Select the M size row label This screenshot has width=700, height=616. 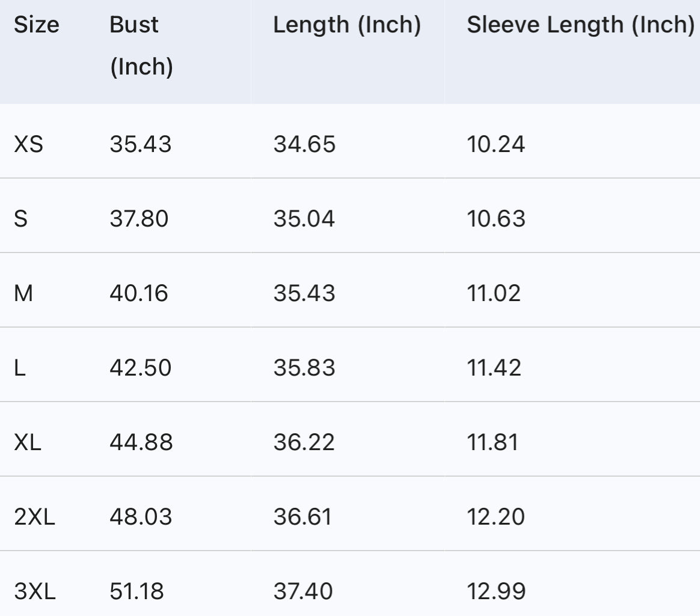click(x=23, y=293)
